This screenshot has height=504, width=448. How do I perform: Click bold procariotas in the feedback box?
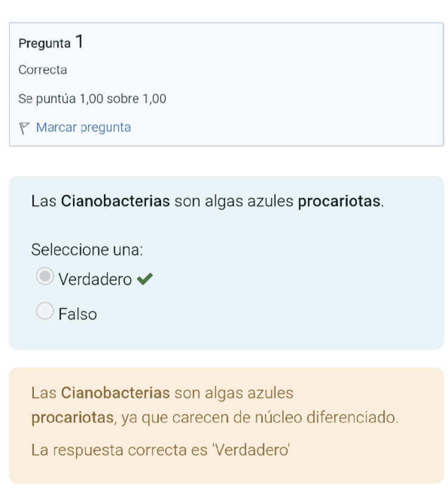point(72,418)
